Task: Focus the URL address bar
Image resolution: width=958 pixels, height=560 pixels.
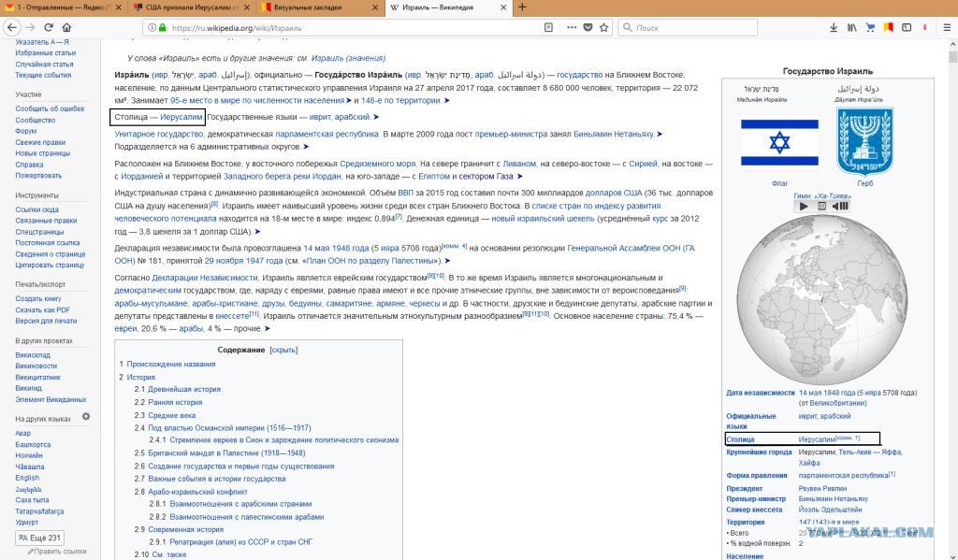Action: coord(355,27)
